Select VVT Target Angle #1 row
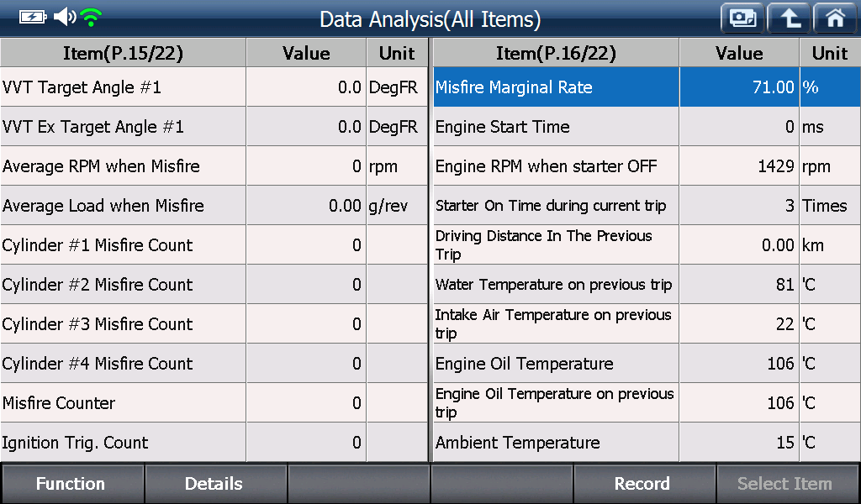 (214, 87)
